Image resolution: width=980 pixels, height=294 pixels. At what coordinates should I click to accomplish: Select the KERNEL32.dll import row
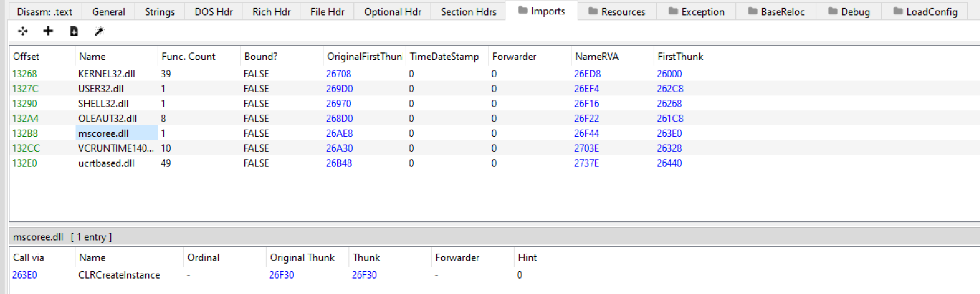(x=106, y=74)
